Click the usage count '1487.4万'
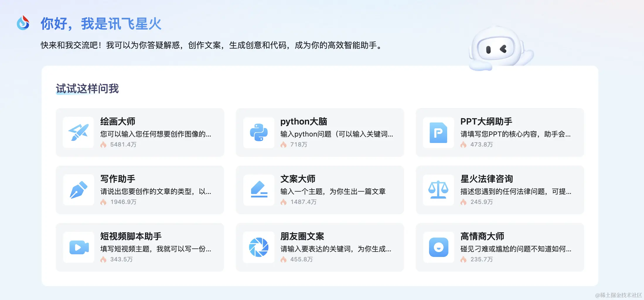Image resolution: width=644 pixels, height=300 pixels. coord(304,202)
